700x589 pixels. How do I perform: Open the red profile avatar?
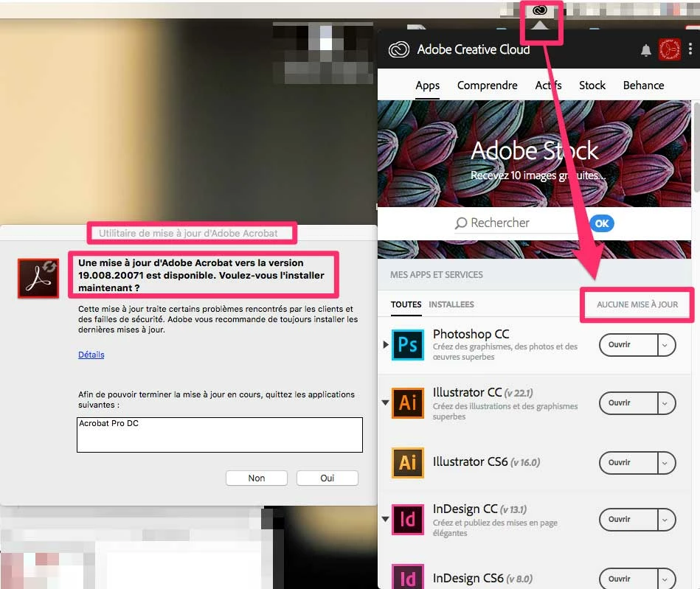pyautogui.click(x=669, y=49)
